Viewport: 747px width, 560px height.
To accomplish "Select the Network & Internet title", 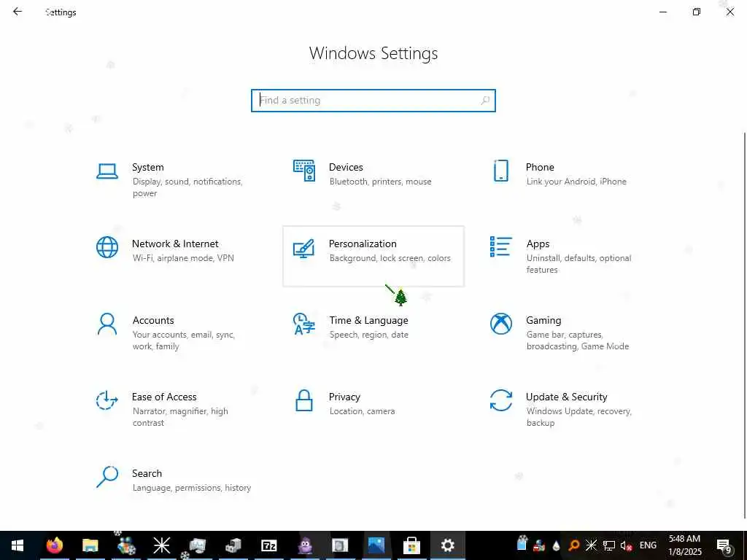I will pyautogui.click(x=175, y=244).
